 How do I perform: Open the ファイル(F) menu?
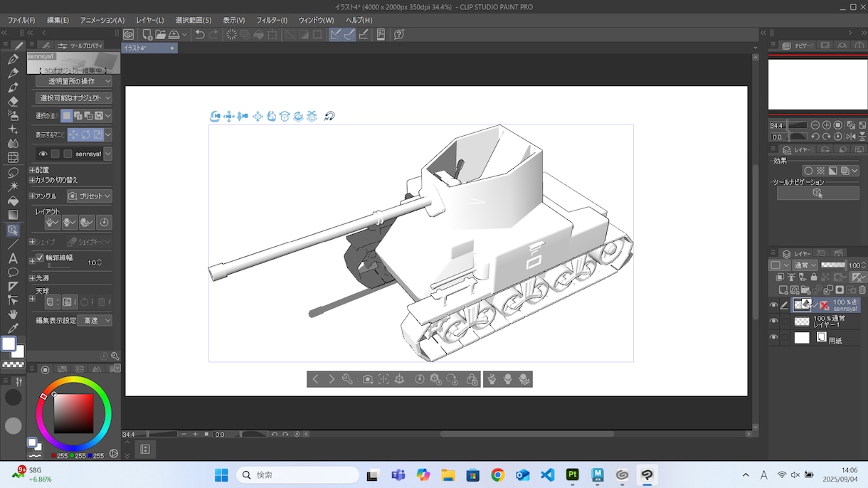tap(21, 20)
